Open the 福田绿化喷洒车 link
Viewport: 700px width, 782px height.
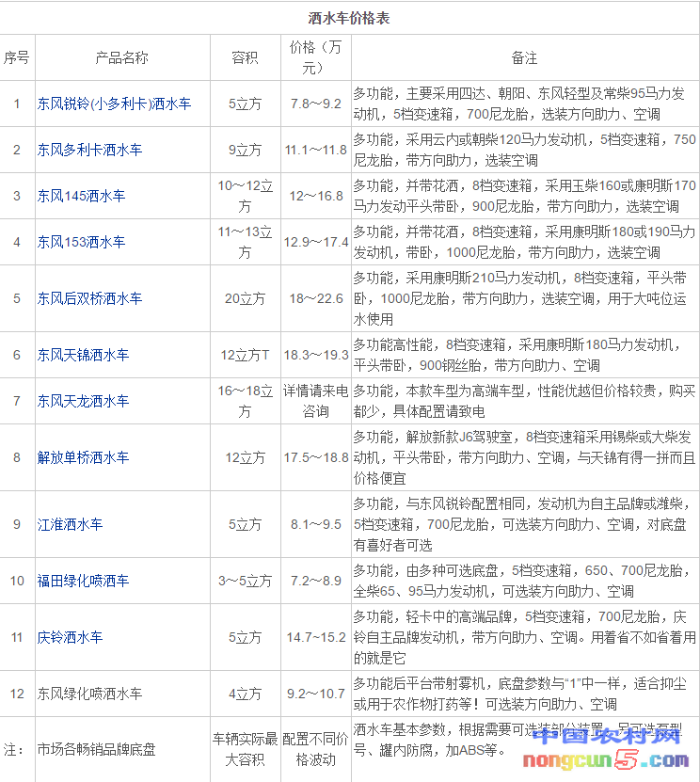[x=83, y=581]
